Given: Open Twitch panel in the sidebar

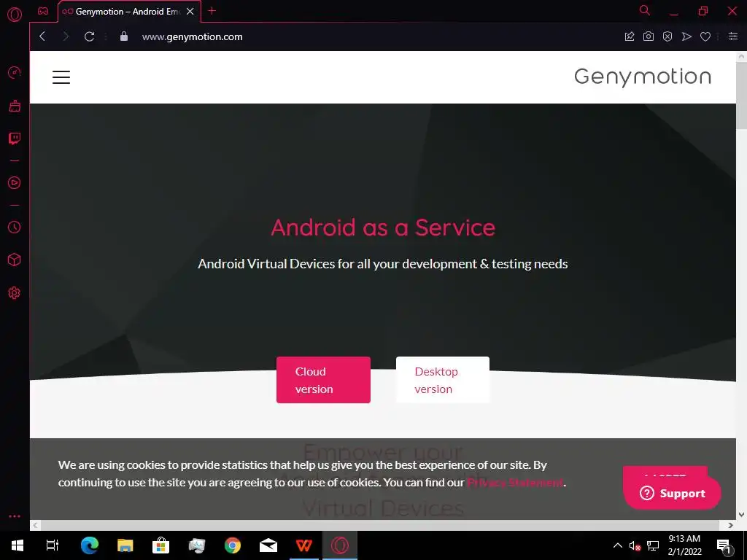Looking at the screenshot, I should coord(15,139).
